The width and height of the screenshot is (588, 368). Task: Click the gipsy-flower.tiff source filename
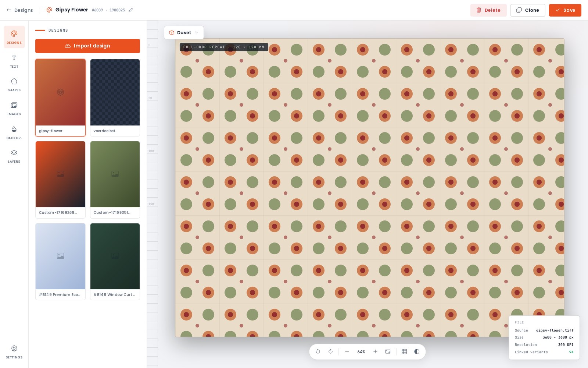tap(555, 330)
